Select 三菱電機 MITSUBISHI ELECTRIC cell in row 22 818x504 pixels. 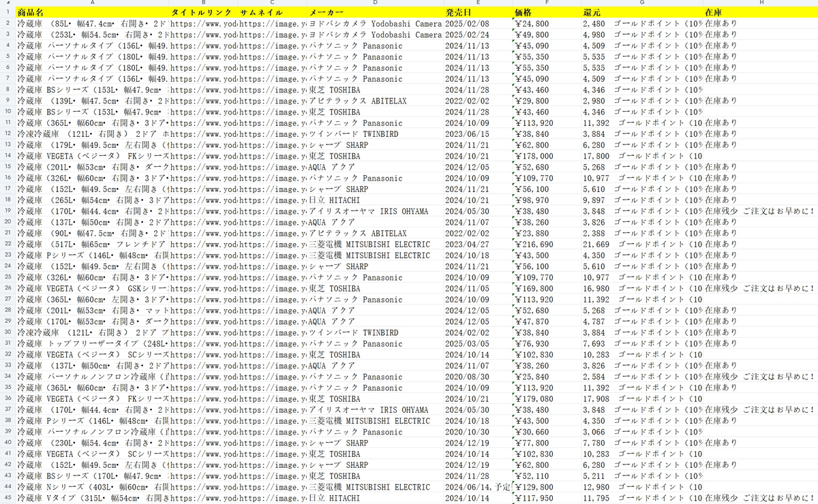tap(375, 245)
